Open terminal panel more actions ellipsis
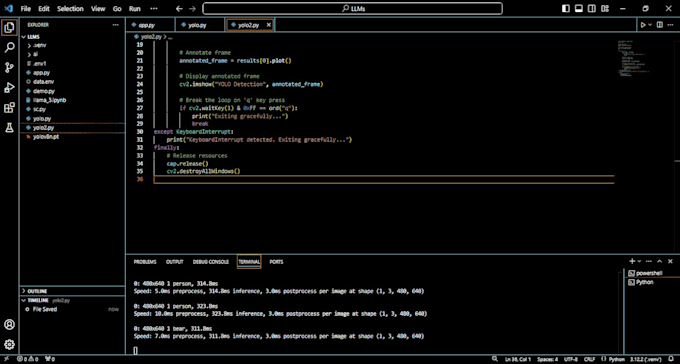Screen dimensions: 680x364 (649, 261)
